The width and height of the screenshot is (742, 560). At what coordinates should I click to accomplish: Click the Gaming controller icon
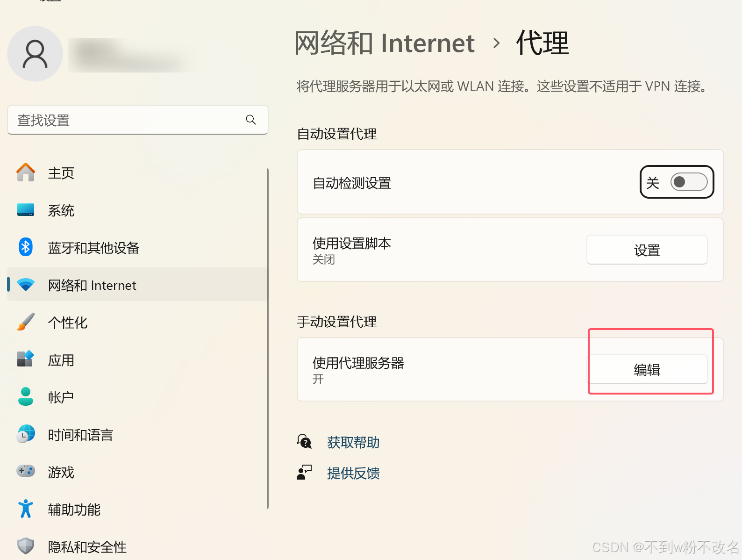[26, 471]
